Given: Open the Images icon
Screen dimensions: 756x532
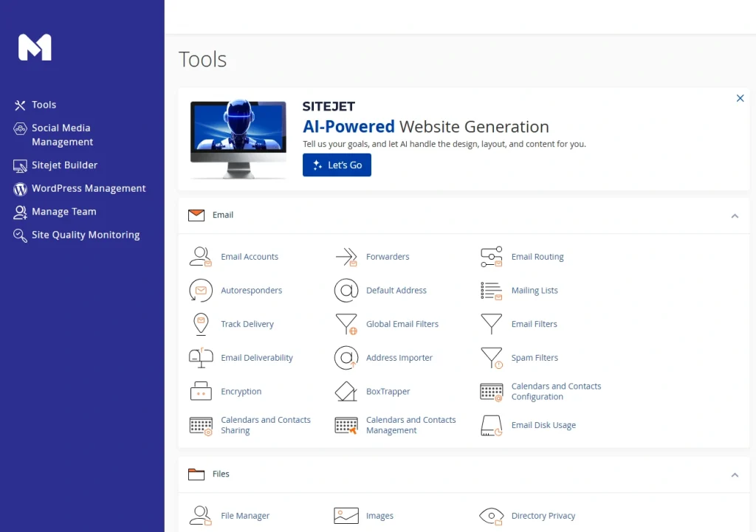Looking at the screenshot, I should point(346,516).
